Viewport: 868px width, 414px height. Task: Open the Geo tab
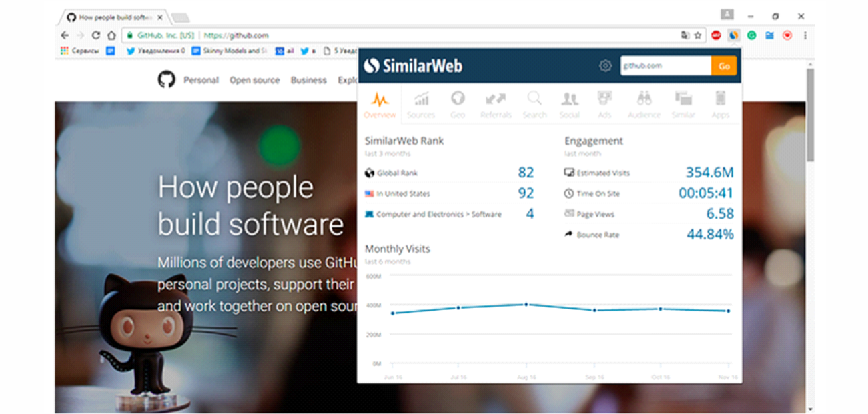458,105
